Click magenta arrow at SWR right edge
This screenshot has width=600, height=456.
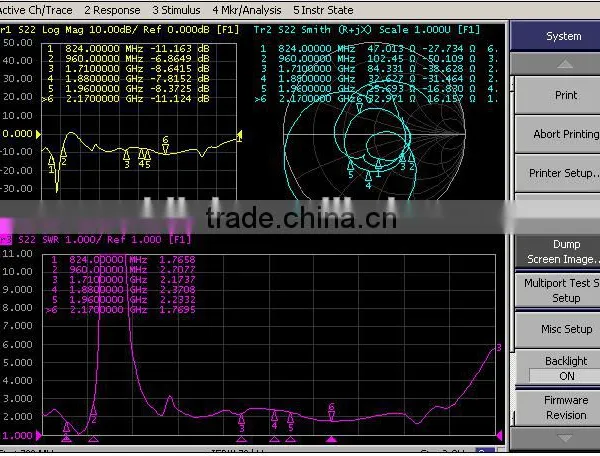(499, 435)
